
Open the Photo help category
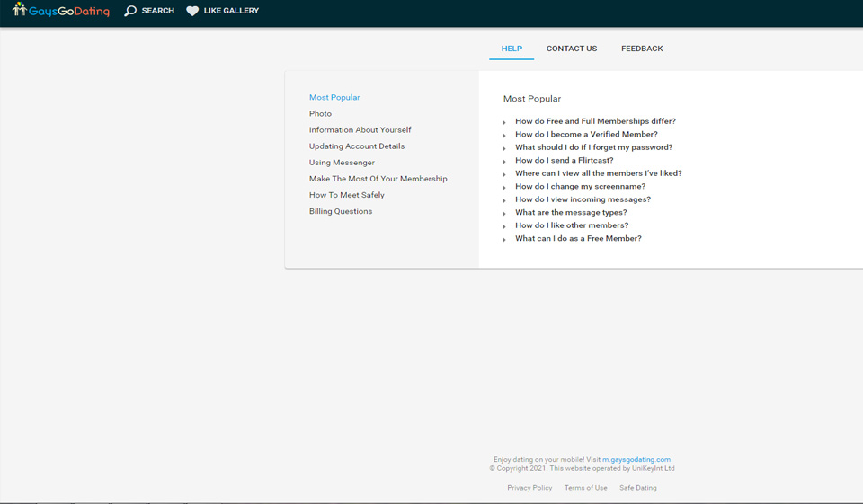(320, 114)
